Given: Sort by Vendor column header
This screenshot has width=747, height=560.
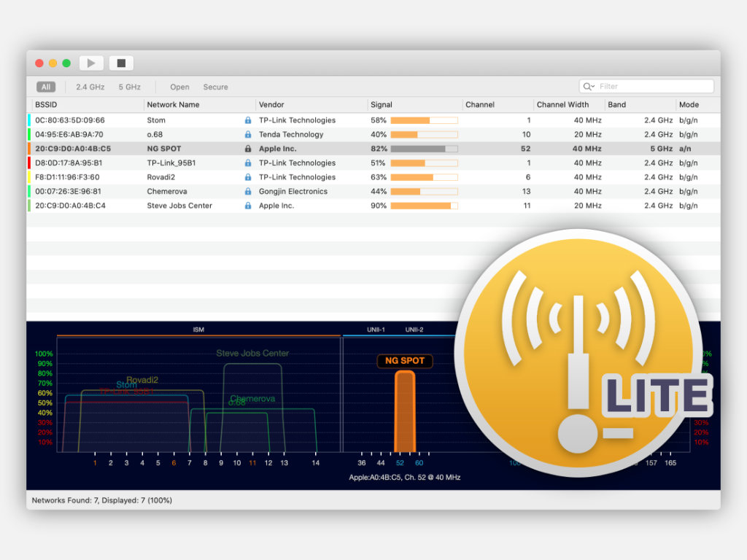Looking at the screenshot, I should (x=271, y=104).
